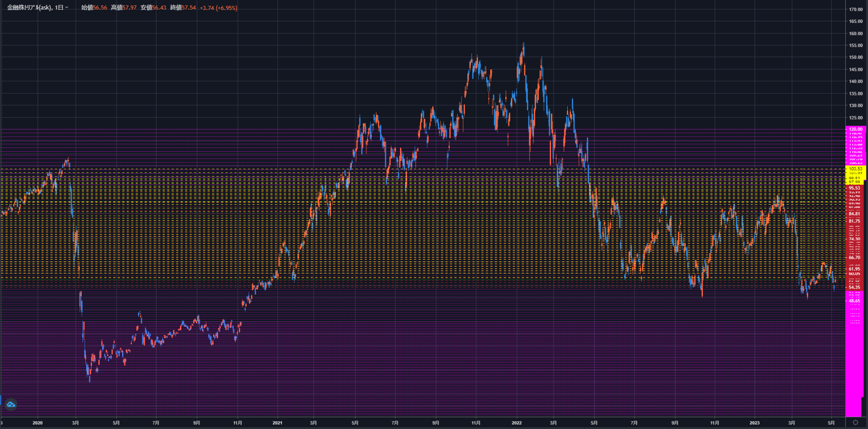This screenshot has height=429, width=868.
Task: Open the chart settings gear icon
Action: pos(855,423)
